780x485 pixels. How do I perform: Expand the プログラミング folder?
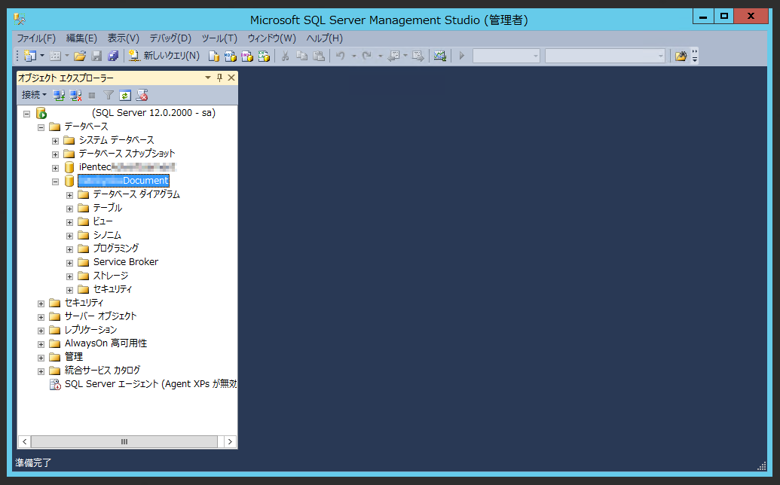(70, 249)
